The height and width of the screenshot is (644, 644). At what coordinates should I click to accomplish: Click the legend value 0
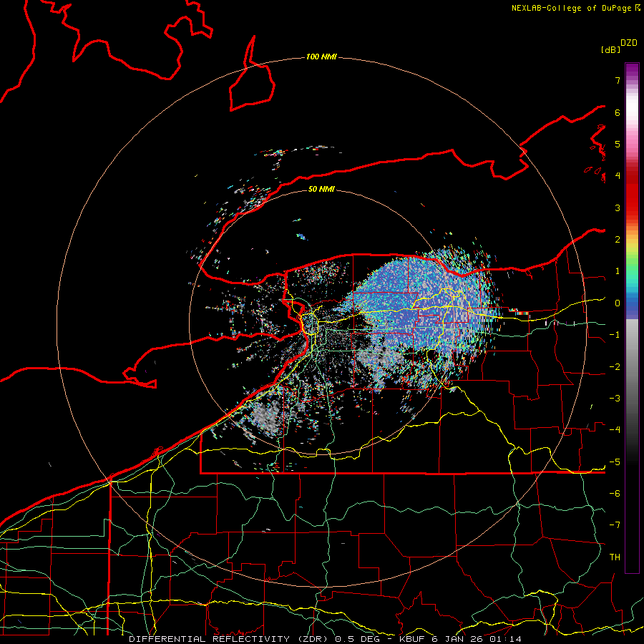[x=618, y=303]
